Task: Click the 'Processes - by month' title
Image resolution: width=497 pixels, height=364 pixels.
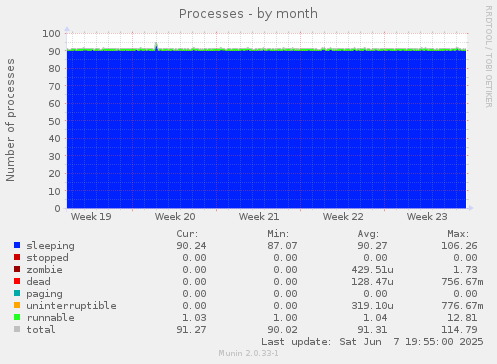Action: click(x=248, y=14)
